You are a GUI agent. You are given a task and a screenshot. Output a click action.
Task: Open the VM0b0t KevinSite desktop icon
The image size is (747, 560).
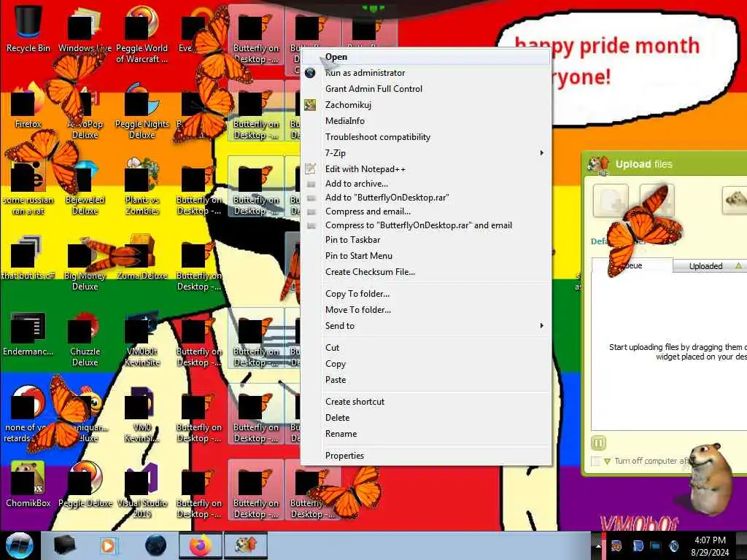142,338
